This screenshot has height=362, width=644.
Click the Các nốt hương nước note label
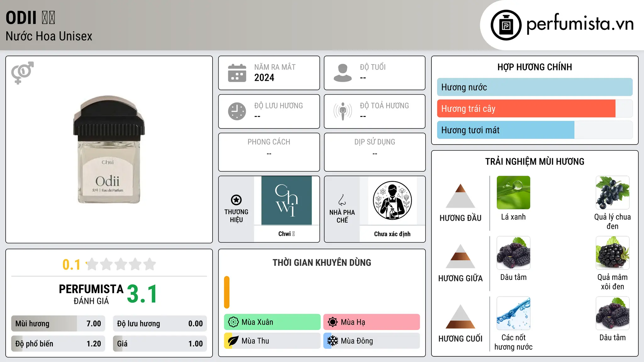click(514, 342)
